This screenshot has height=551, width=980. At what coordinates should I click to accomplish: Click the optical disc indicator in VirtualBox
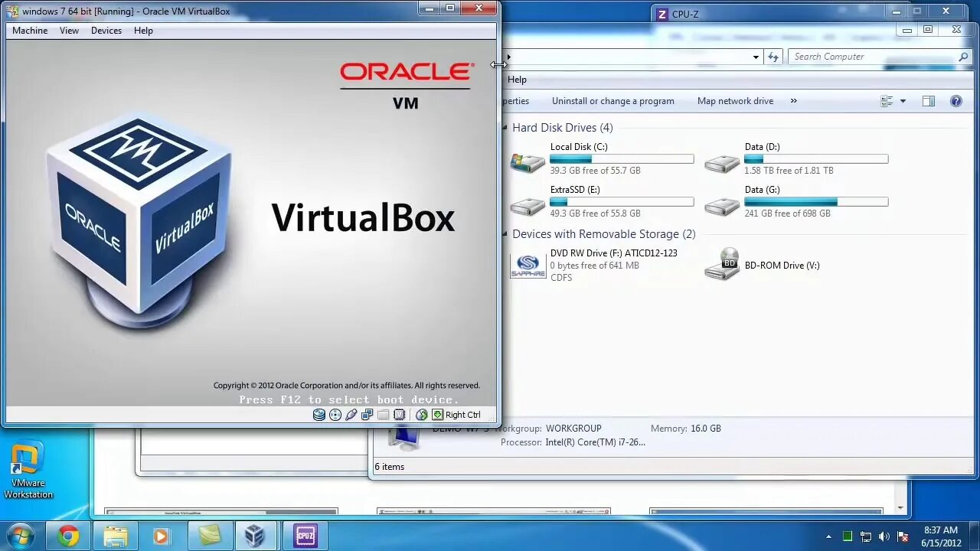[x=335, y=415]
